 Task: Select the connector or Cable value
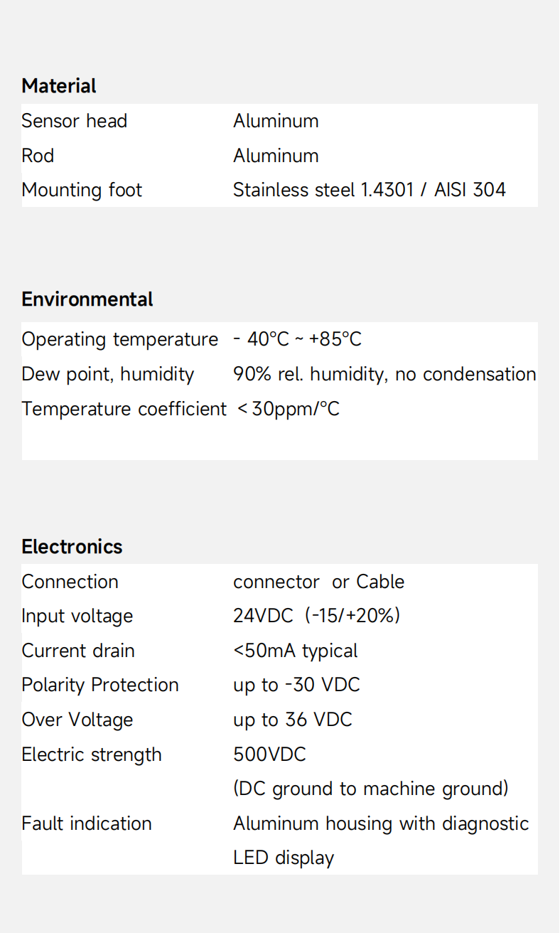click(318, 582)
